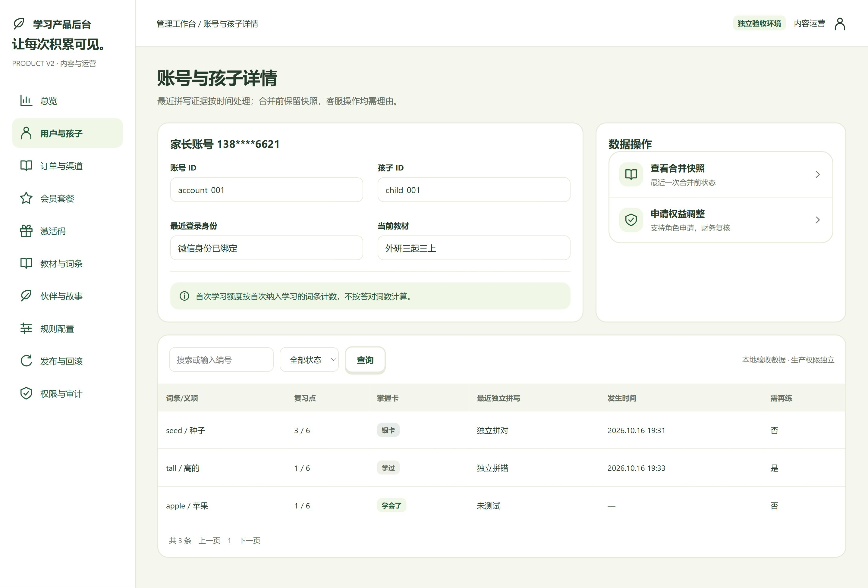Open the 激活码 sidebar menu
The image size is (868, 588).
(x=68, y=231)
